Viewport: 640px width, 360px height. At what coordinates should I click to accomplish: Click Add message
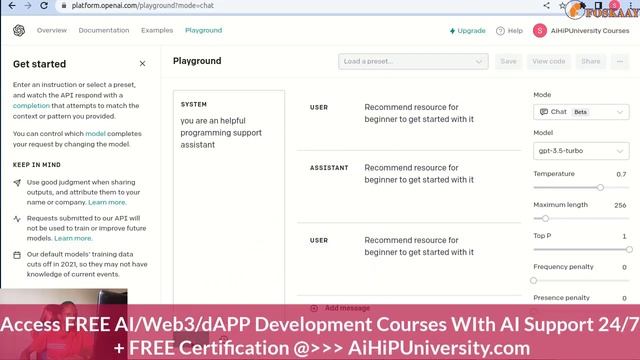[x=340, y=308]
